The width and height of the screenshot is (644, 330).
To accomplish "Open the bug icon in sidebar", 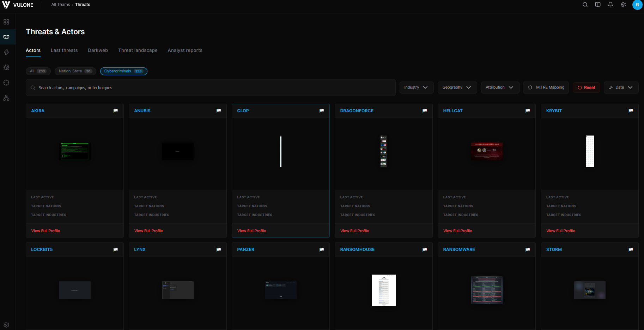I will [x=6, y=67].
